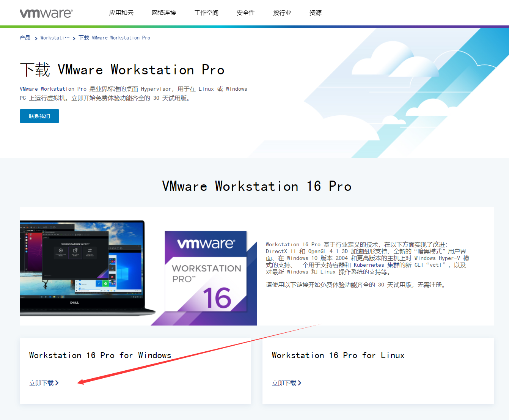Click the VMware Workstation Pro 16 box image
This screenshot has width=509, height=420.
pos(206,271)
